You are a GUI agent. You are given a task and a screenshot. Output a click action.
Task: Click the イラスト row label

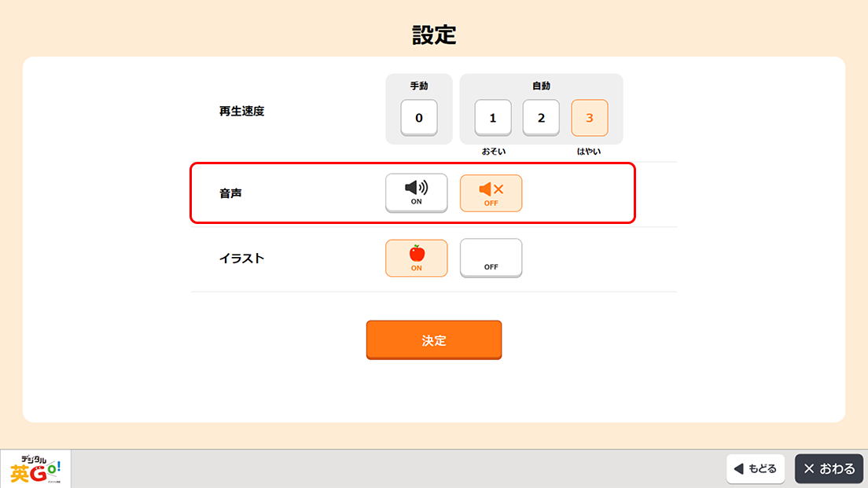point(242,259)
